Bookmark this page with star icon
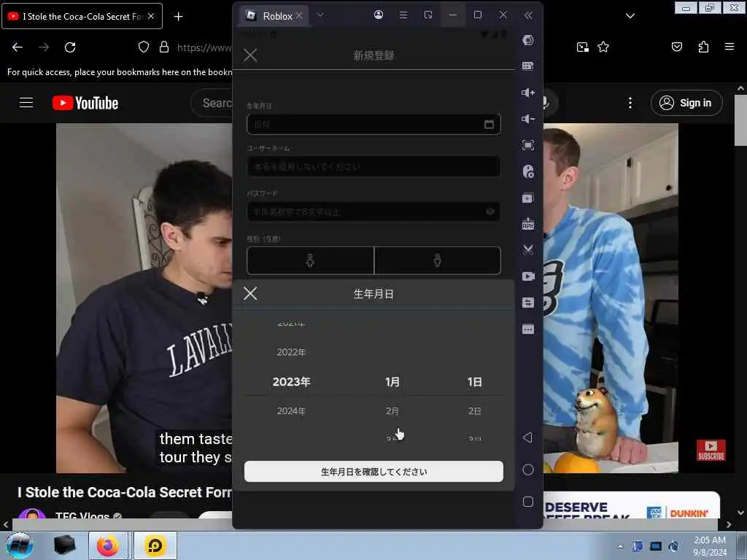This screenshot has width=747, height=560. [603, 47]
